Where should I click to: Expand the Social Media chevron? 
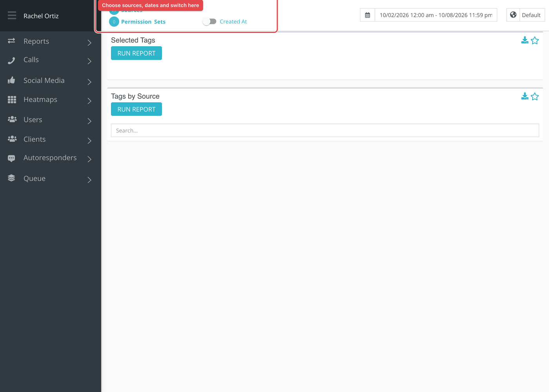click(x=89, y=82)
